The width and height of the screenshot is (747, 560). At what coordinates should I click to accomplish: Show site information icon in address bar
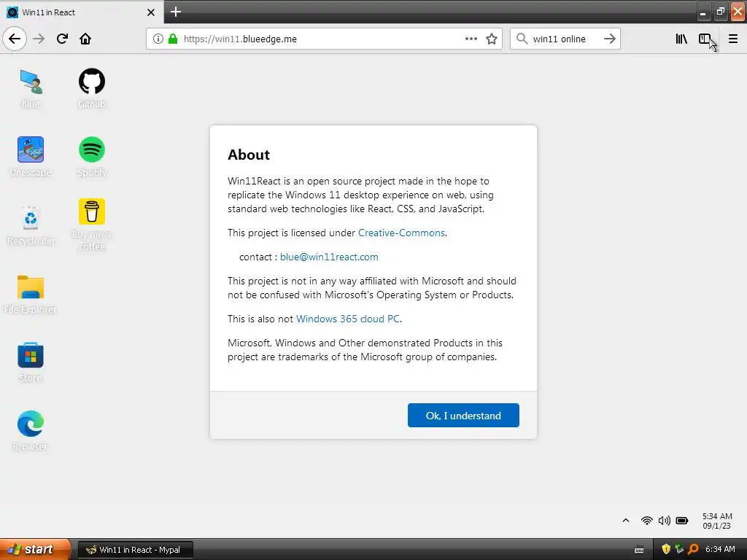(158, 39)
